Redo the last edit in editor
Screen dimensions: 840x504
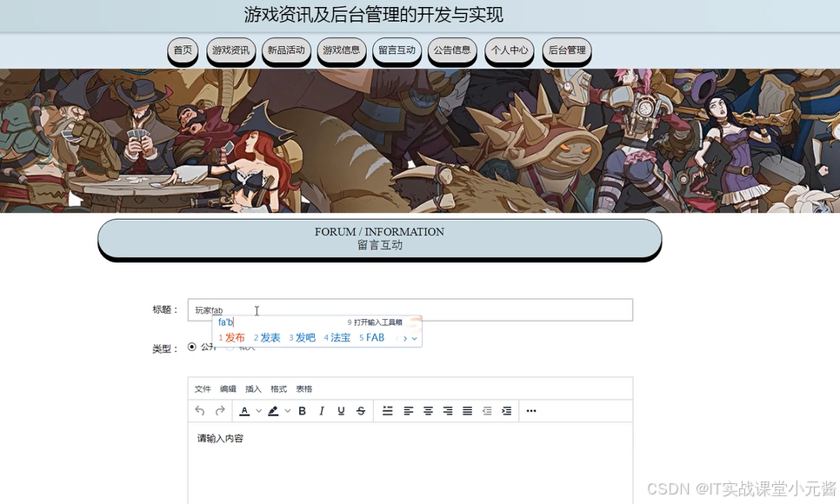coord(220,411)
